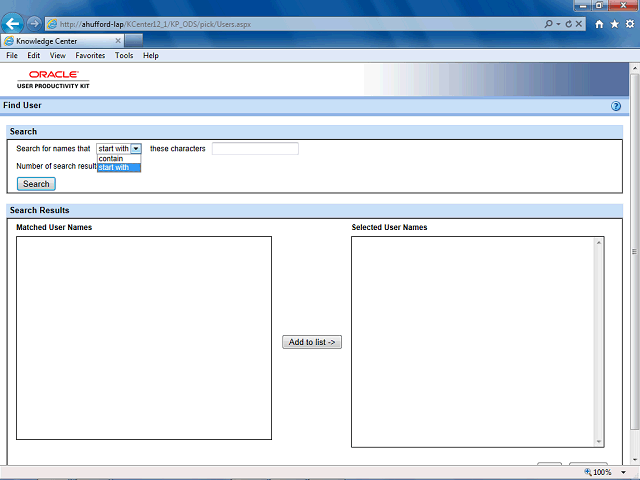Click the start with dropdown arrow
640x480 pixels.
(x=136, y=149)
